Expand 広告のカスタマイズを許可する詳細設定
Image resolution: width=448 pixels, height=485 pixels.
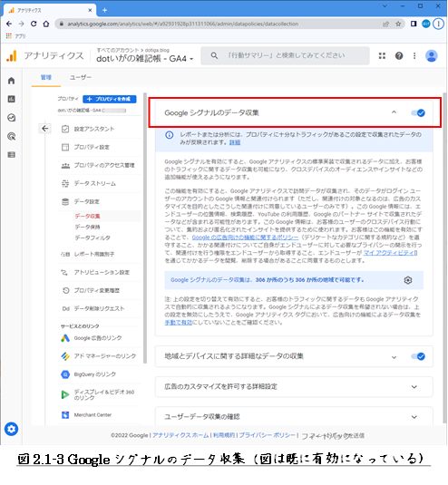coord(414,387)
